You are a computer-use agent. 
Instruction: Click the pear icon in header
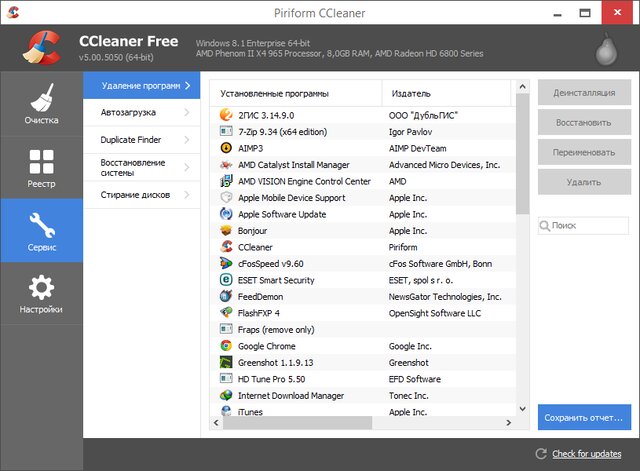(606, 49)
